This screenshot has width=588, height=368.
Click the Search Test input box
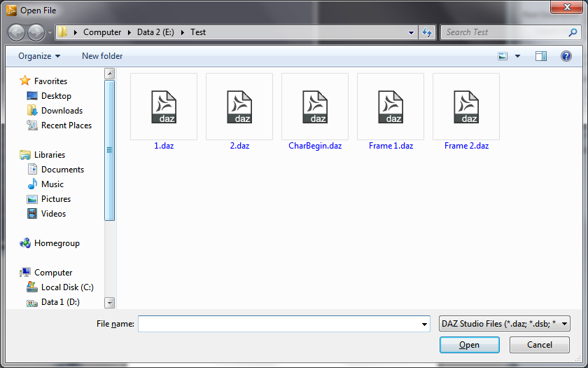505,32
